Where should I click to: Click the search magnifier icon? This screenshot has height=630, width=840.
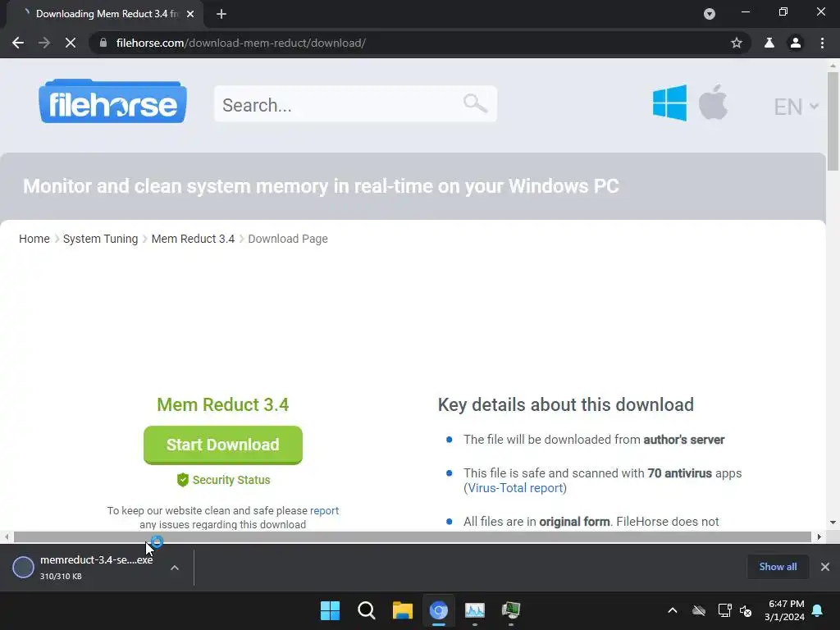click(475, 103)
